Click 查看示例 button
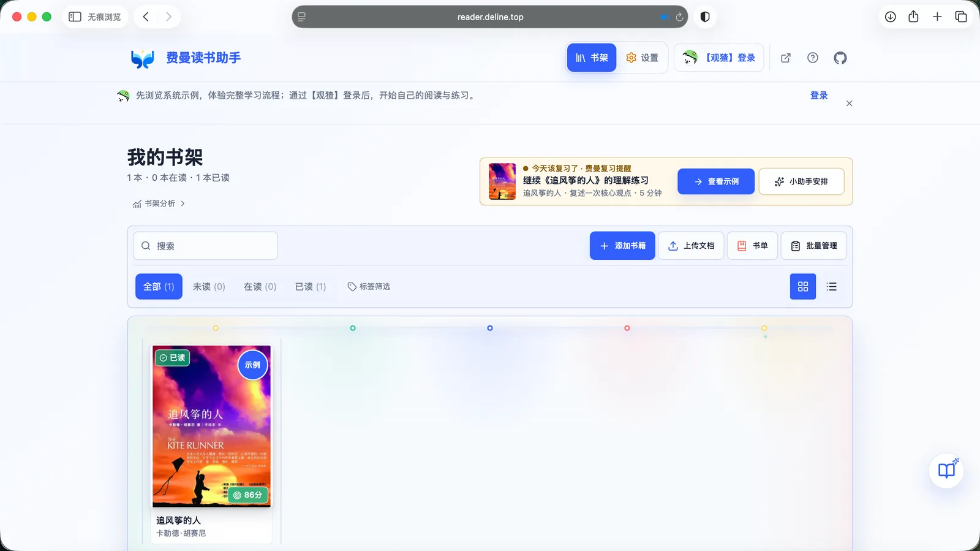The height and width of the screenshot is (551, 980). click(715, 181)
